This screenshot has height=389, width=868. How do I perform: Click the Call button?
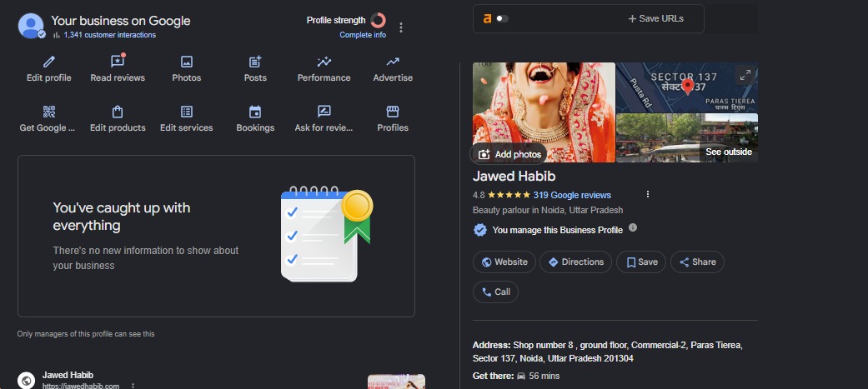tap(495, 292)
